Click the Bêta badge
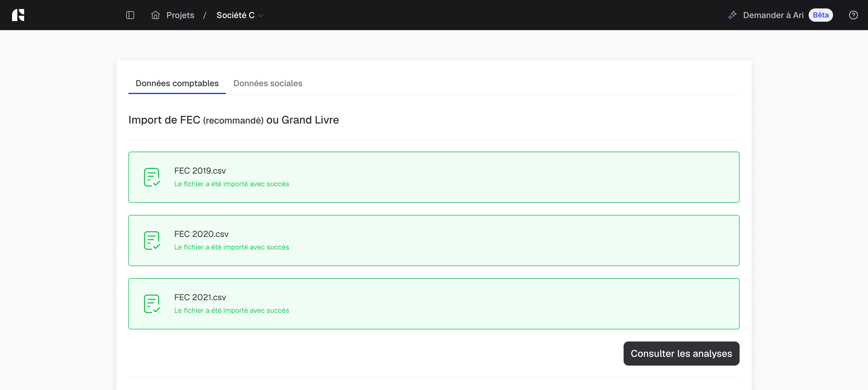The width and height of the screenshot is (868, 390). [820, 15]
